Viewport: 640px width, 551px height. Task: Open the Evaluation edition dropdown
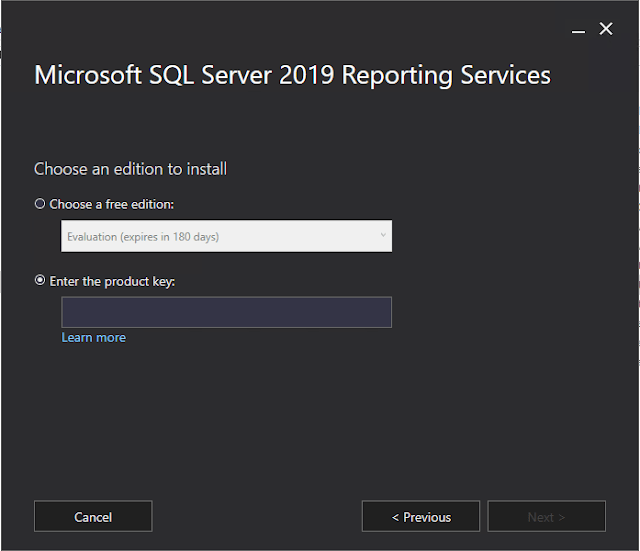pos(226,236)
